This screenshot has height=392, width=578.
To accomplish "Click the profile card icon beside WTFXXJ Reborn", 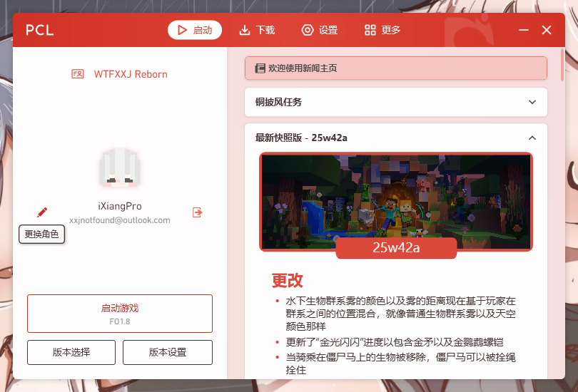I will 78,74.
